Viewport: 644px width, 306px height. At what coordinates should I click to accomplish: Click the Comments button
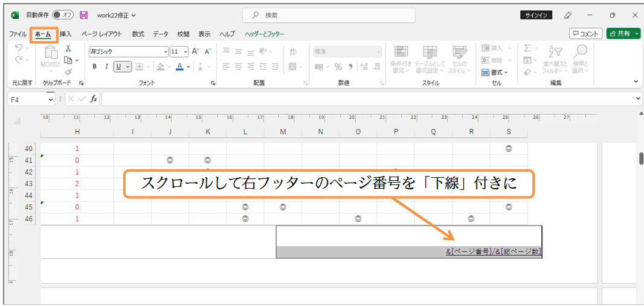point(585,34)
